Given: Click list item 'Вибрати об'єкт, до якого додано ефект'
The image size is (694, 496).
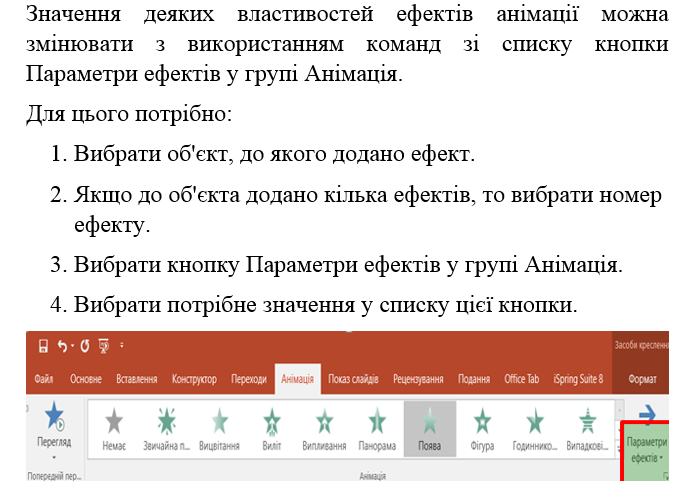Looking at the screenshot, I should click(274, 154).
